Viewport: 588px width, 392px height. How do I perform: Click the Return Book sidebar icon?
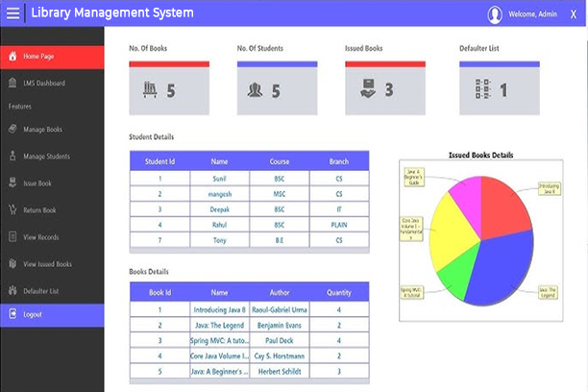tap(12, 209)
